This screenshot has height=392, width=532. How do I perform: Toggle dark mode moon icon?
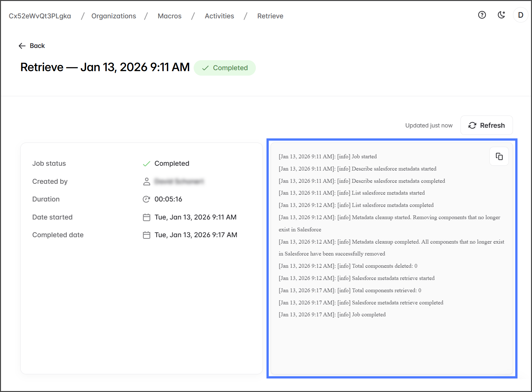[501, 15]
